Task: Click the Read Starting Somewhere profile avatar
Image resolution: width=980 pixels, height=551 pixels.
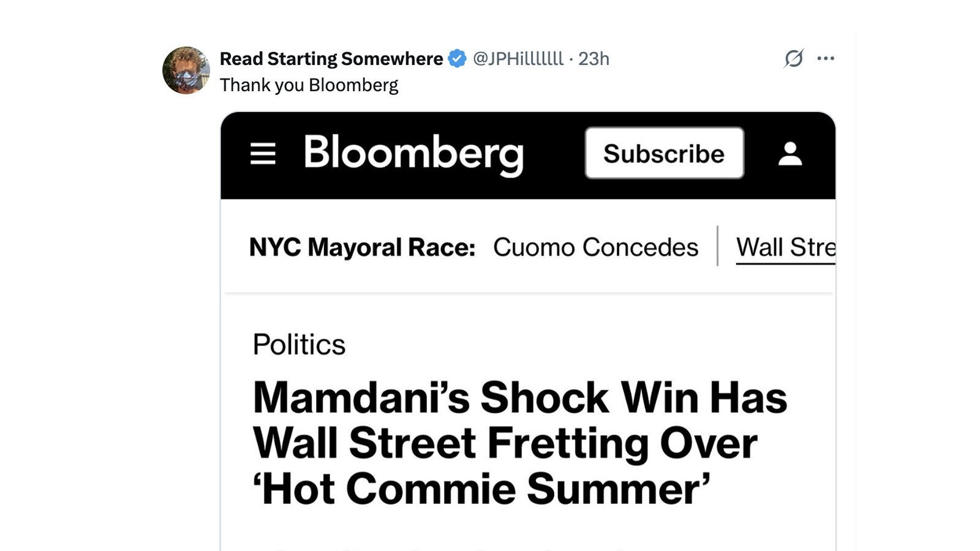Action: coord(186,70)
